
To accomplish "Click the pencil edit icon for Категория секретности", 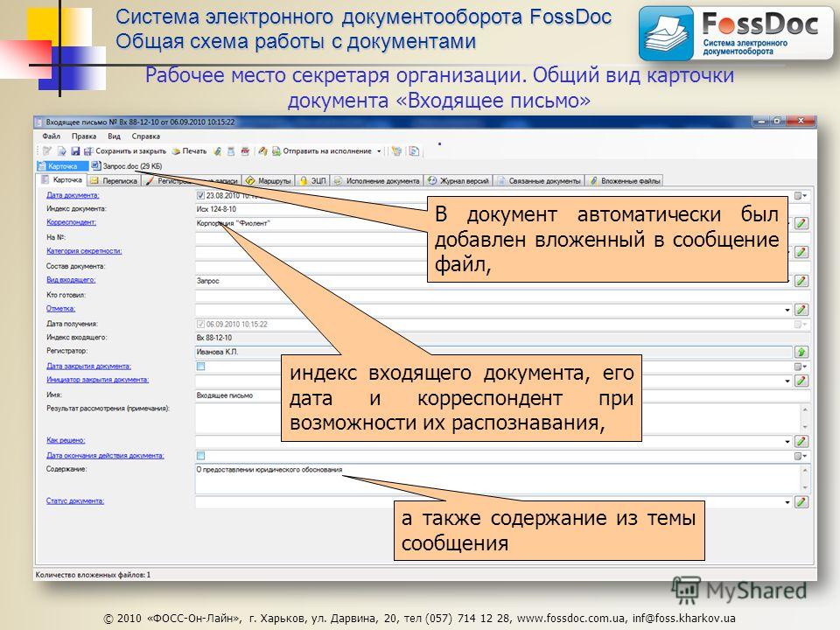I will 801,252.
